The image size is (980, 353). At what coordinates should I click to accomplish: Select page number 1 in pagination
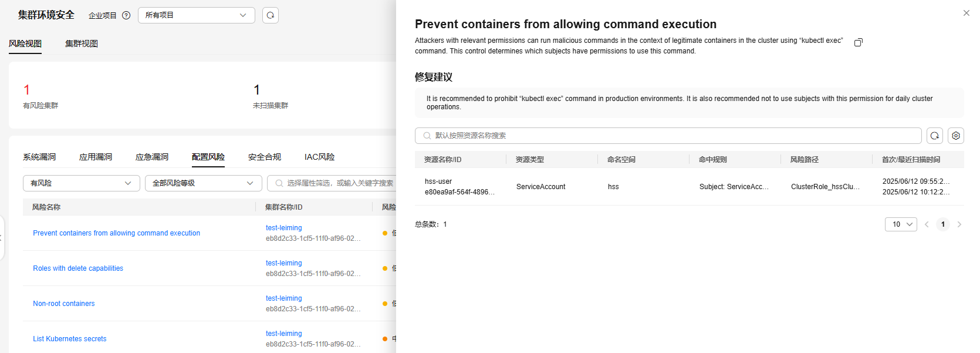tap(943, 224)
